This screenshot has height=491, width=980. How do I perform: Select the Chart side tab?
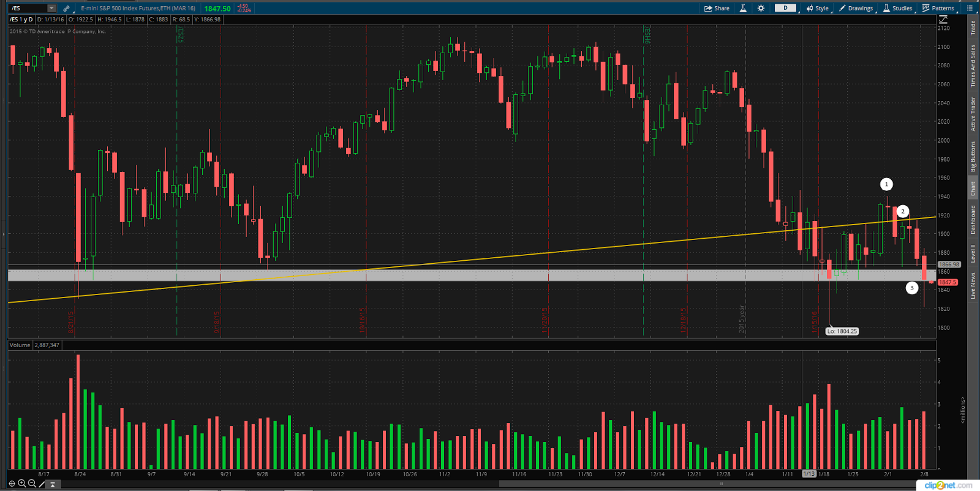coord(973,189)
